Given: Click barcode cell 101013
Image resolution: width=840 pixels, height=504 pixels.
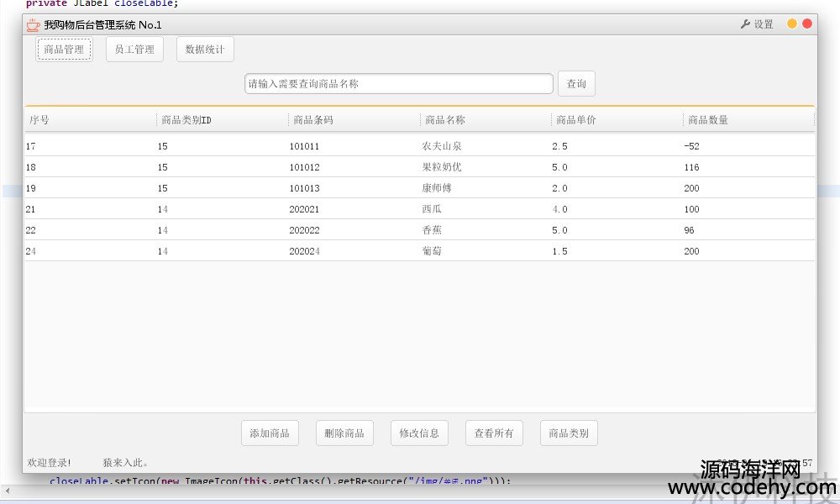Looking at the screenshot, I should pyautogui.click(x=304, y=188).
